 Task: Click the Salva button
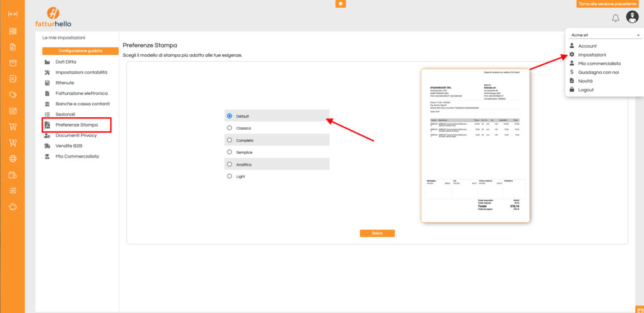pos(377,233)
